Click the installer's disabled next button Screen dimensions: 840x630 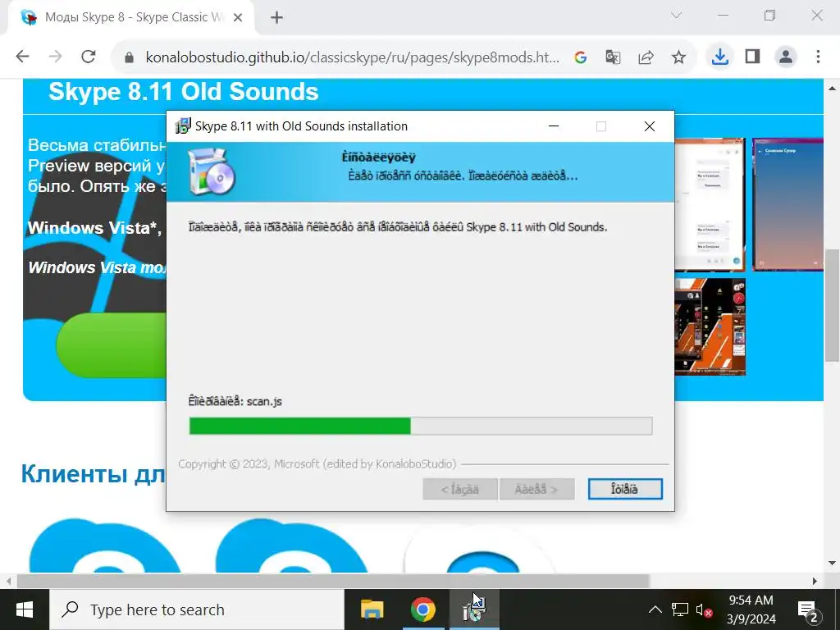click(x=536, y=489)
